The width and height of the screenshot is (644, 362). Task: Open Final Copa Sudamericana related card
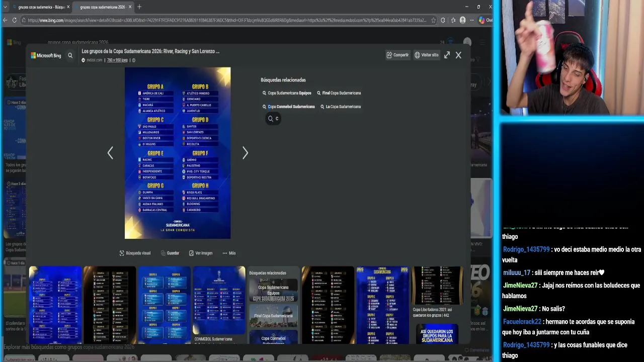273,316
